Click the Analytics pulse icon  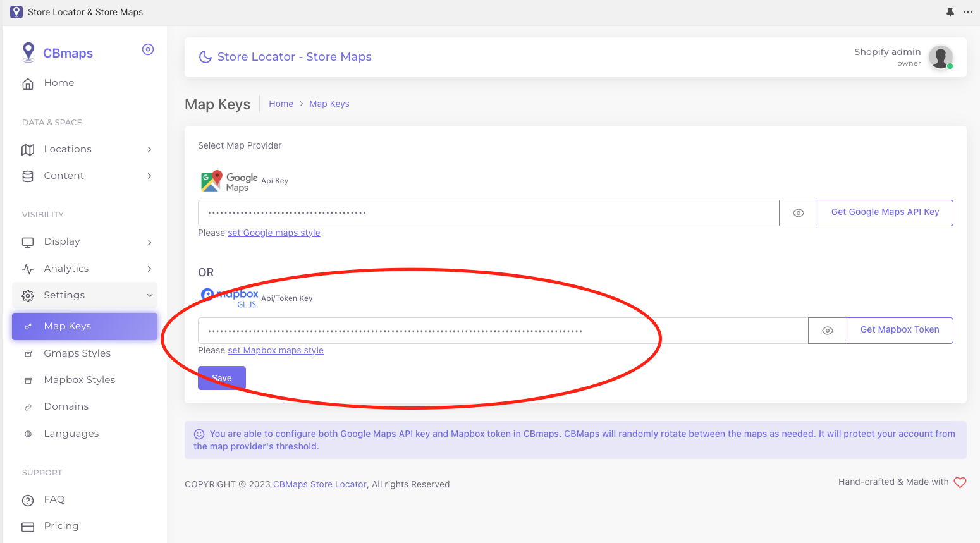28,269
